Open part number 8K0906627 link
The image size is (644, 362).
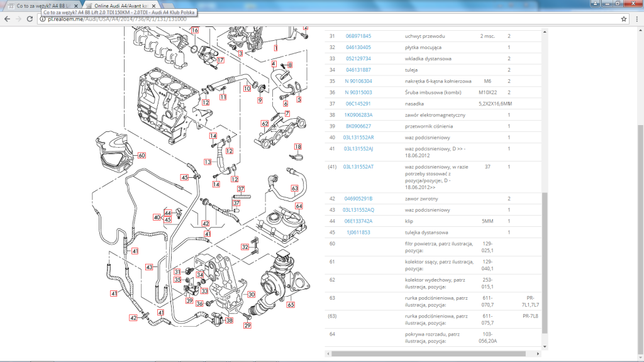tap(358, 126)
